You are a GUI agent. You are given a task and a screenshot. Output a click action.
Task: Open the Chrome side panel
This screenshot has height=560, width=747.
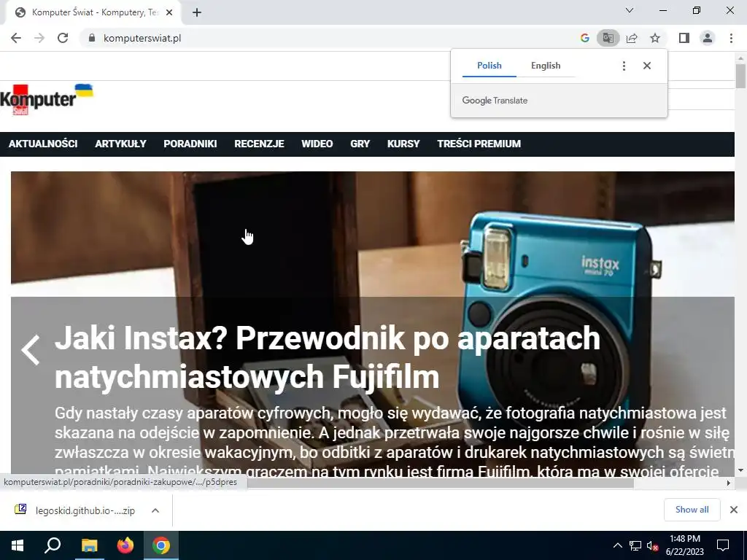point(684,38)
